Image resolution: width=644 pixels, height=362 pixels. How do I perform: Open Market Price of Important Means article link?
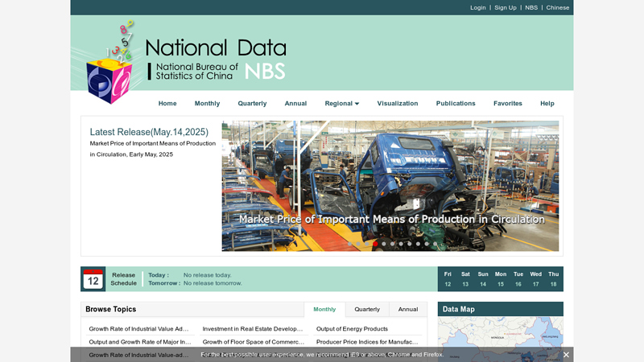(x=153, y=149)
